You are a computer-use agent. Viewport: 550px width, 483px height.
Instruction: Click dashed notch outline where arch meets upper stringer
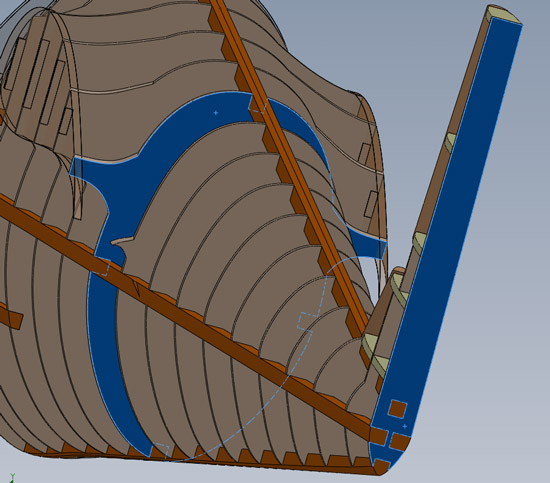click(x=258, y=105)
